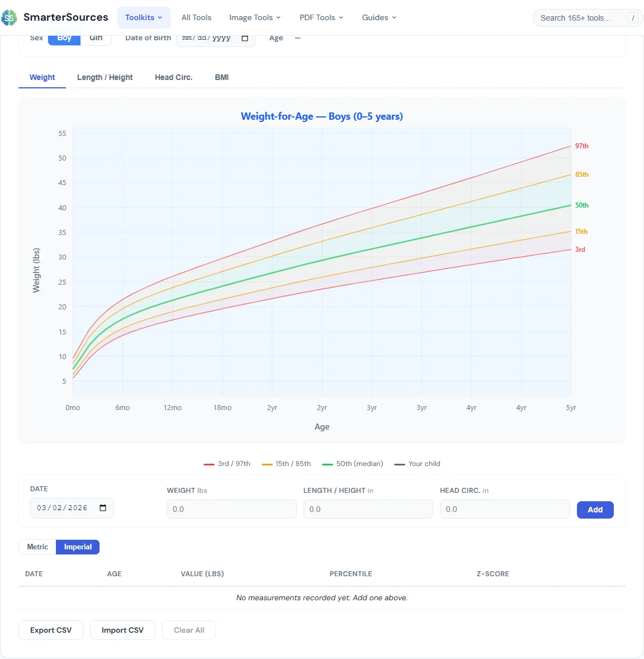Image resolution: width=644 pixels, height=659 pixels.
Task: Open the Head Circ. tab
Action: [173, 77]
